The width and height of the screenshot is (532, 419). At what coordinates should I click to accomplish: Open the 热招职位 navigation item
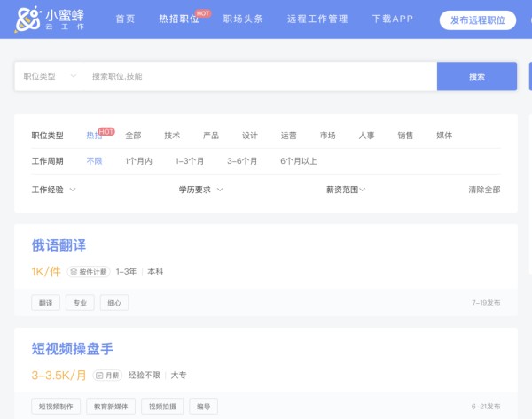pos(179,19)
